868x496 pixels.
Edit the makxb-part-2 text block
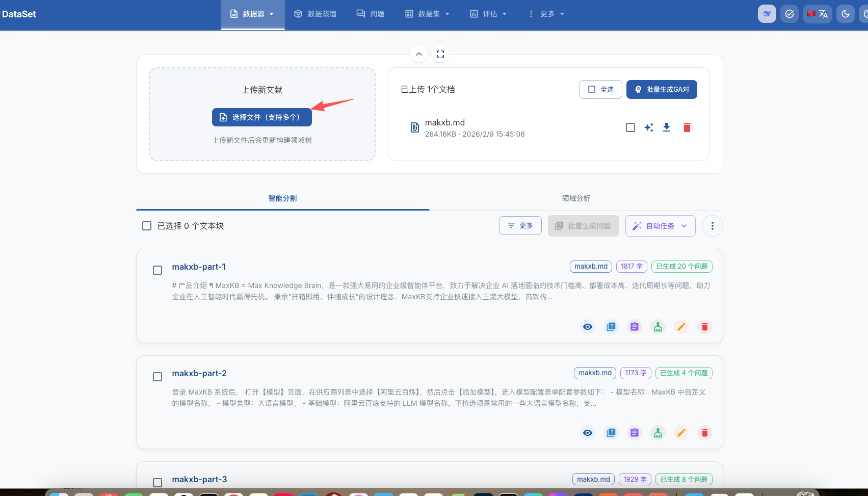click(681, 433)
